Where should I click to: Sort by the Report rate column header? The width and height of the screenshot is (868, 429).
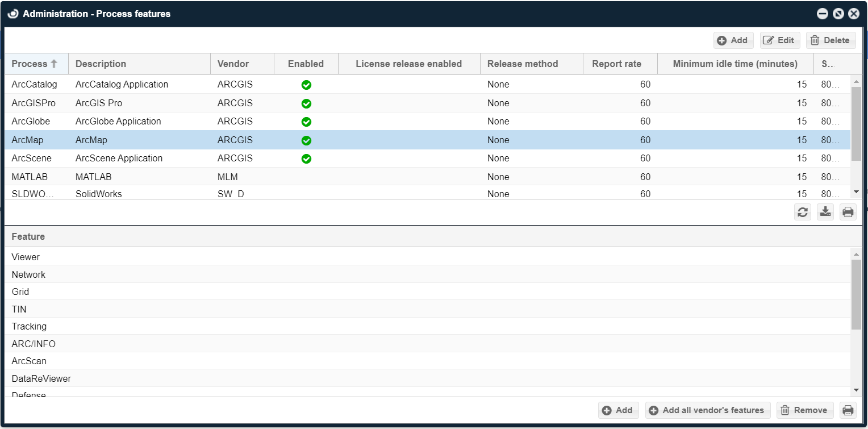(616, 64)
